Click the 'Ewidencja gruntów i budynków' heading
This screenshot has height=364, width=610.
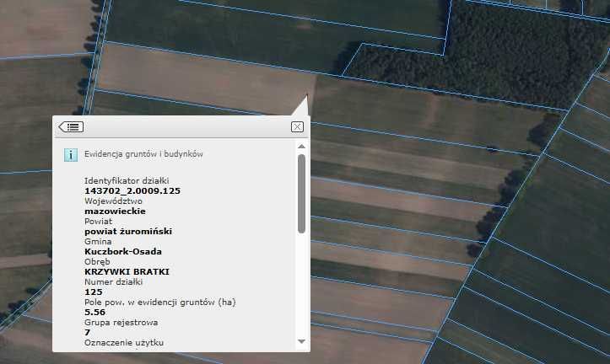pyautogui.click(x=143, y=155)
